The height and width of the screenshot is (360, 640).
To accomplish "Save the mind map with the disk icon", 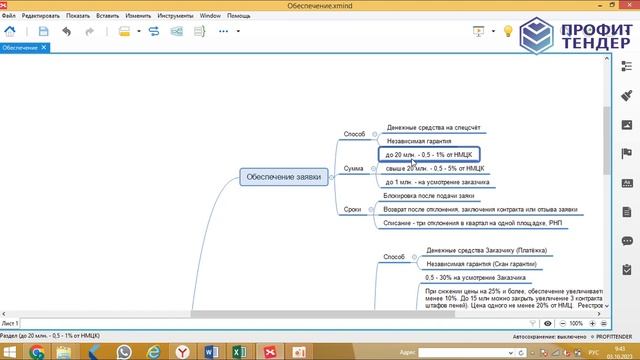I will tap(43, 31).
